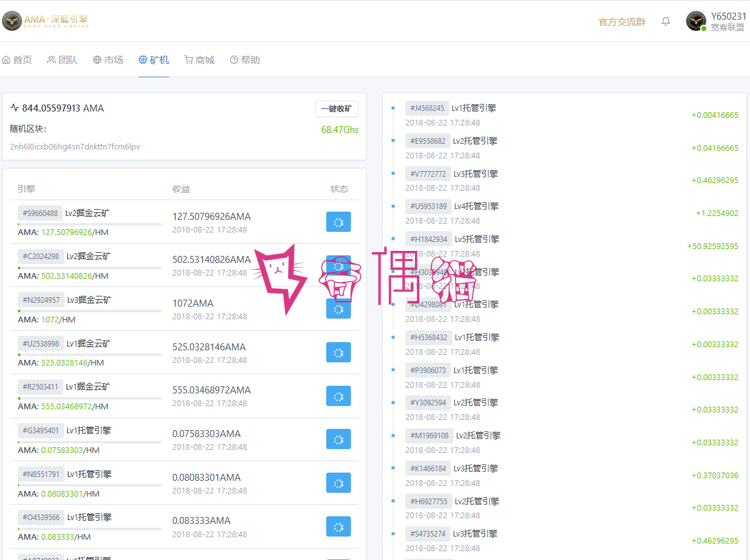Click the progress bar under #U2538998
The width and height of the screenshot is (750, 560).
[x=90, y=354]
